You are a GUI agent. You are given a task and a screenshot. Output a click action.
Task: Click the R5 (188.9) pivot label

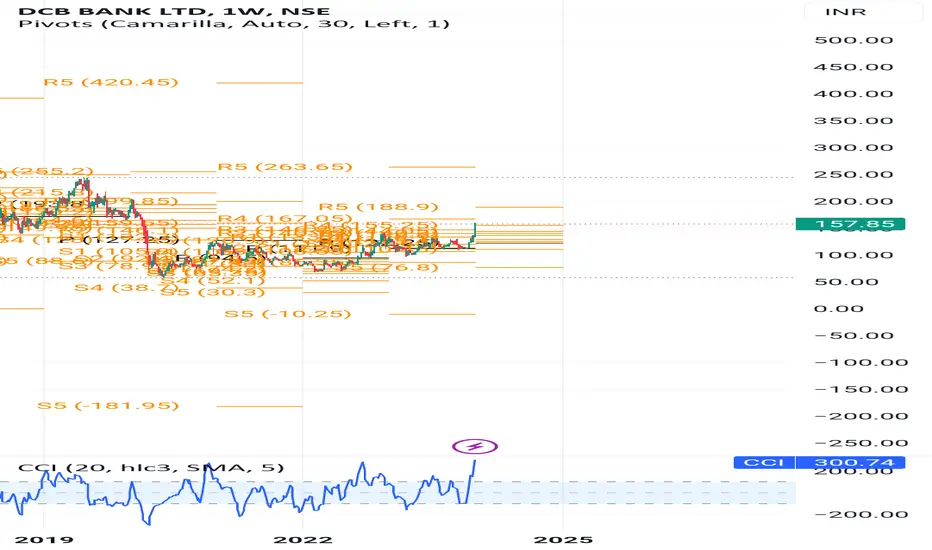click(x=379, y=207)
